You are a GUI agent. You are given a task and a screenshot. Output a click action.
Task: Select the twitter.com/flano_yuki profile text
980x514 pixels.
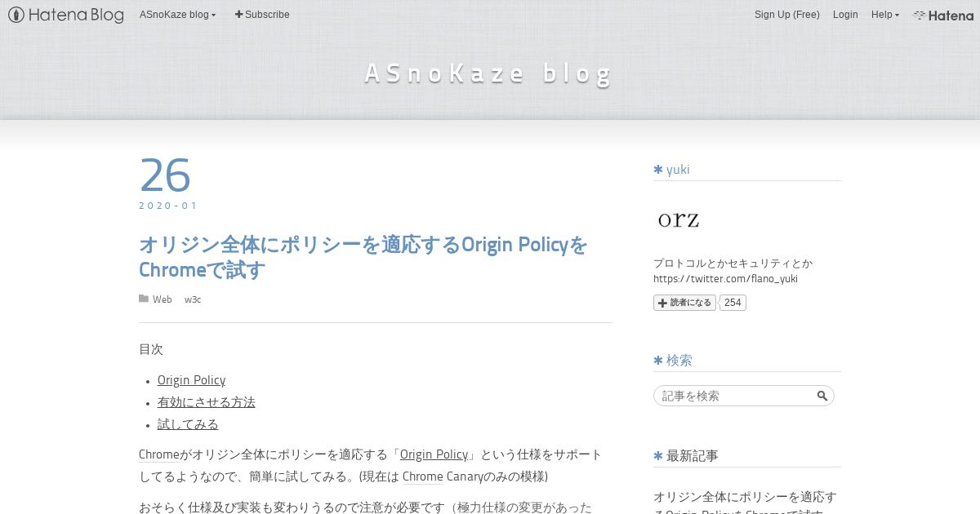(x=725, y=278)
